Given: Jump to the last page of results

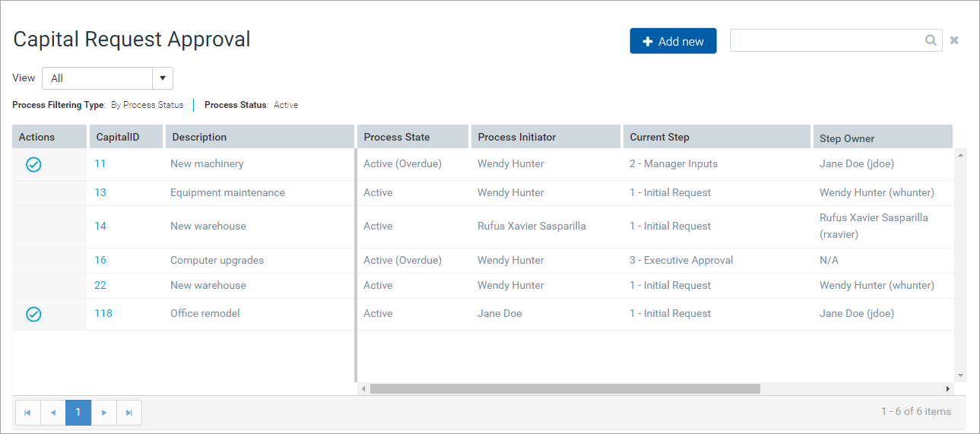Looking at the screenshot, I should click(x=129, y=413).
